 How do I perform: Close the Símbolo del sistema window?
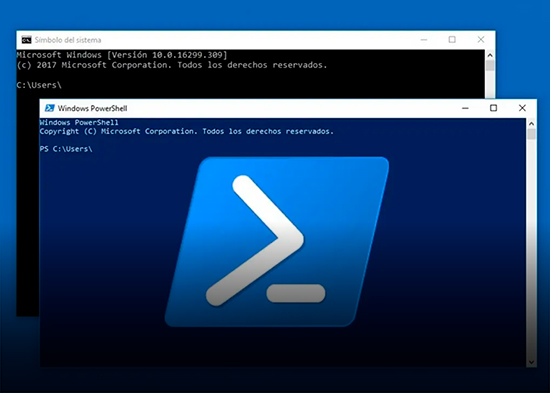(481, 40)
